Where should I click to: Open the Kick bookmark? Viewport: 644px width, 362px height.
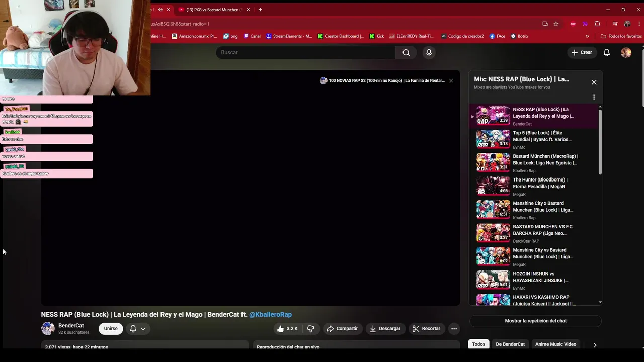377,36
